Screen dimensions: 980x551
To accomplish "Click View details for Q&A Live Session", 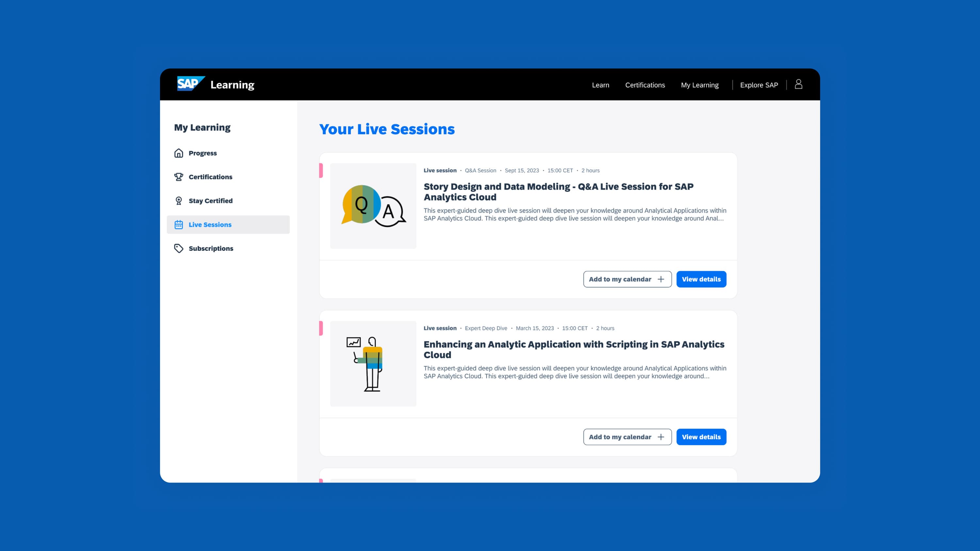I will [701, 279].
